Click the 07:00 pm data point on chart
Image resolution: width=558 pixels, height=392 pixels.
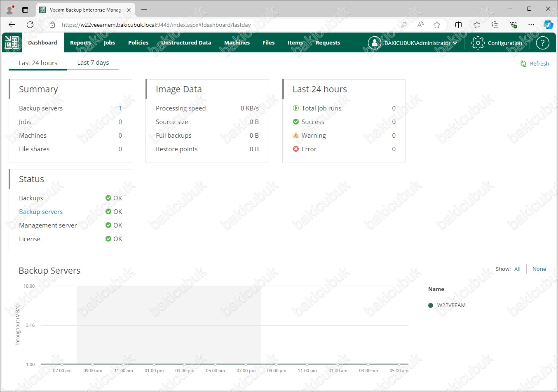[x=246, y=364]
